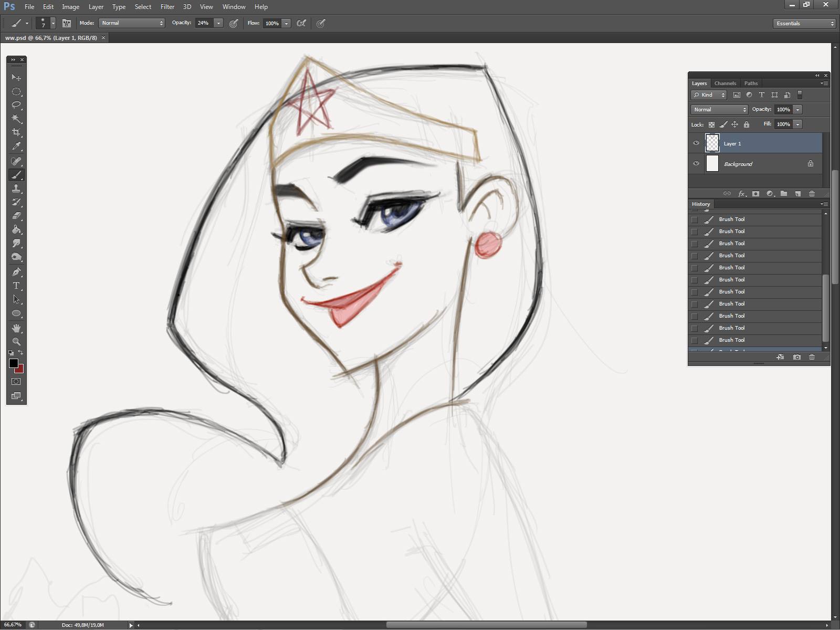
Task: Expand the Essentials workspace dropdown
Action: pos(804,24)
